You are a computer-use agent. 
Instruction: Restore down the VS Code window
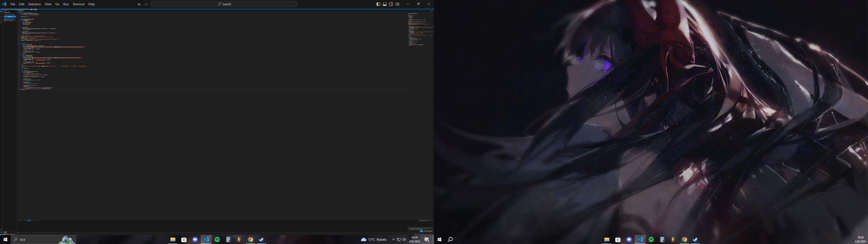coord(418,4)
